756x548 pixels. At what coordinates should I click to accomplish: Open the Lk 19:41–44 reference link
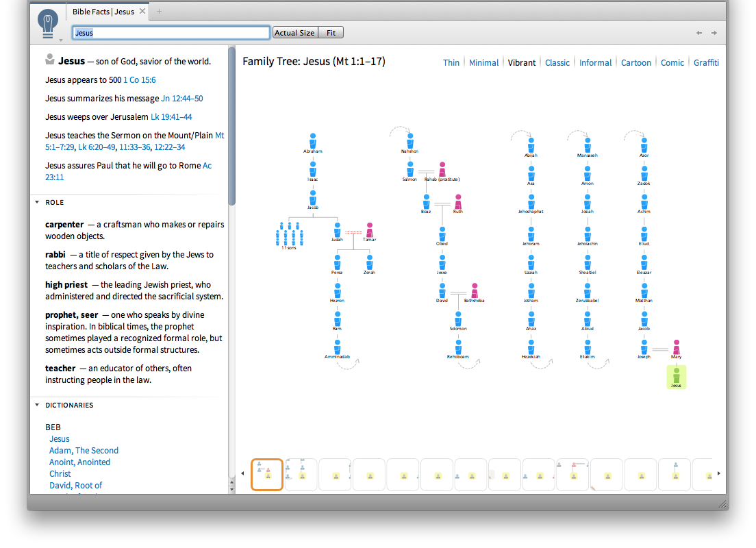[x=171, y=117]
